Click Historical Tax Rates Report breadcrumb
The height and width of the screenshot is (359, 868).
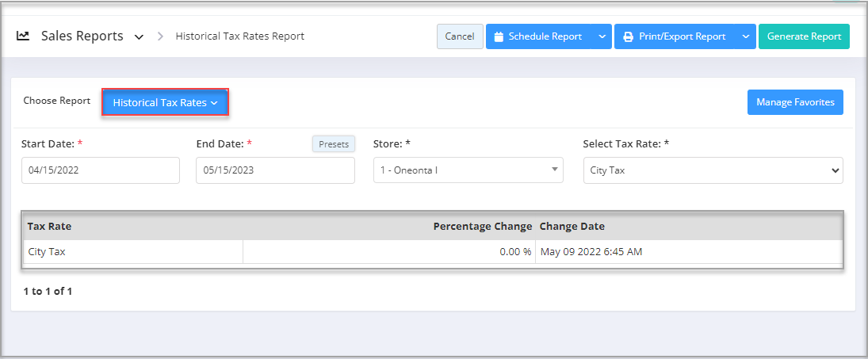239,36
